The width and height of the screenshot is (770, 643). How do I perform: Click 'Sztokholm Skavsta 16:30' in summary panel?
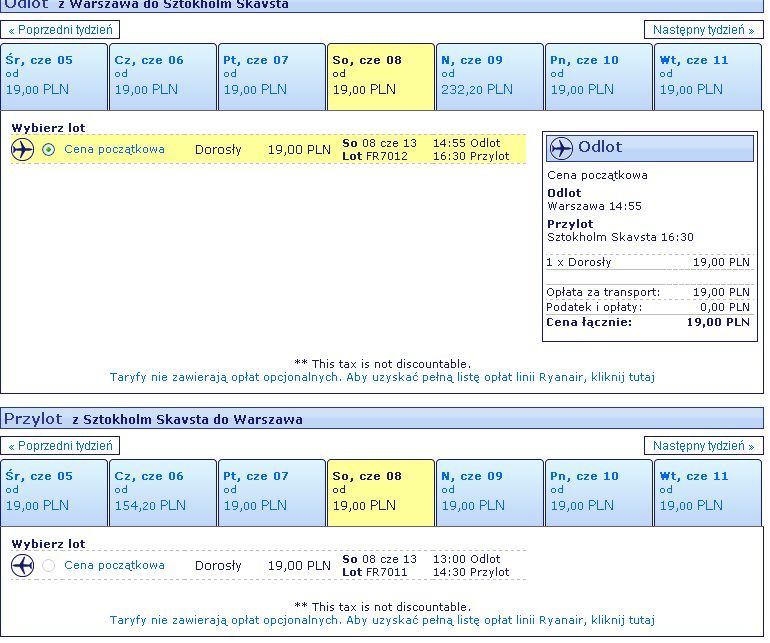click(620, 237)
